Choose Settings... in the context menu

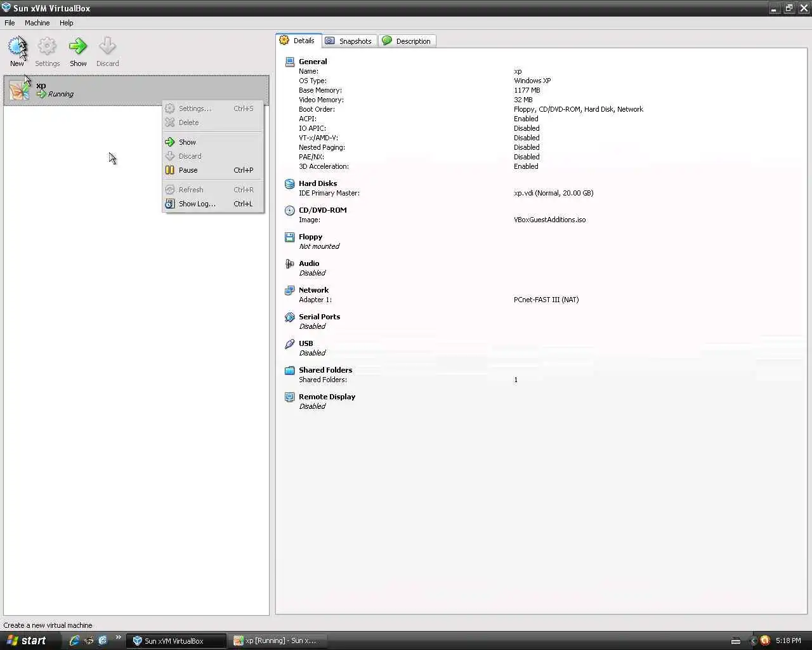213,109
